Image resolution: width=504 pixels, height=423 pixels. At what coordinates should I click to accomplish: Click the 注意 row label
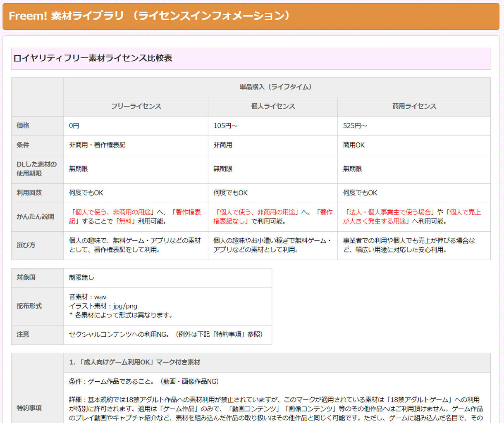tap(37, 335)
